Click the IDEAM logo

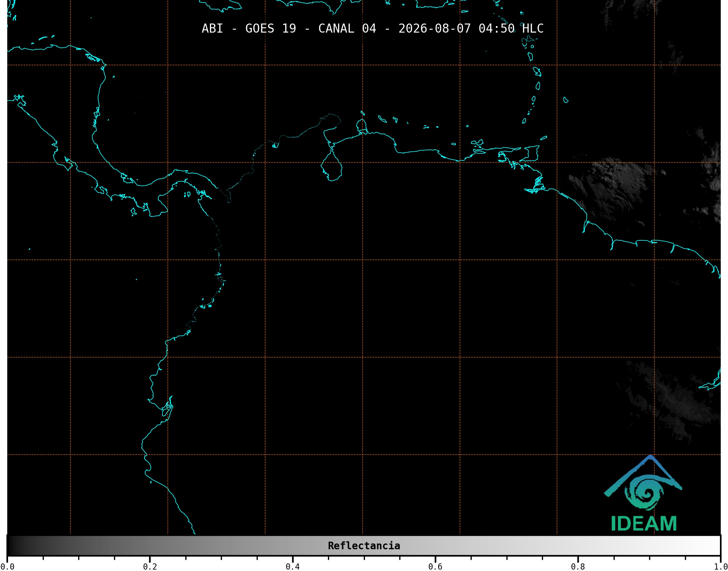(x=643, y=493)
